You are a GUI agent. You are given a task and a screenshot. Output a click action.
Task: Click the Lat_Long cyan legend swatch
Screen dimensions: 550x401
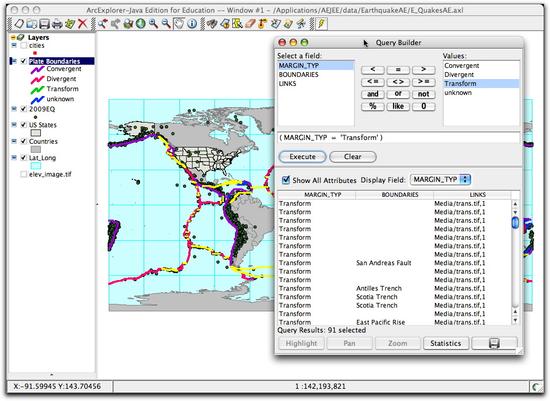pos(36,166)
